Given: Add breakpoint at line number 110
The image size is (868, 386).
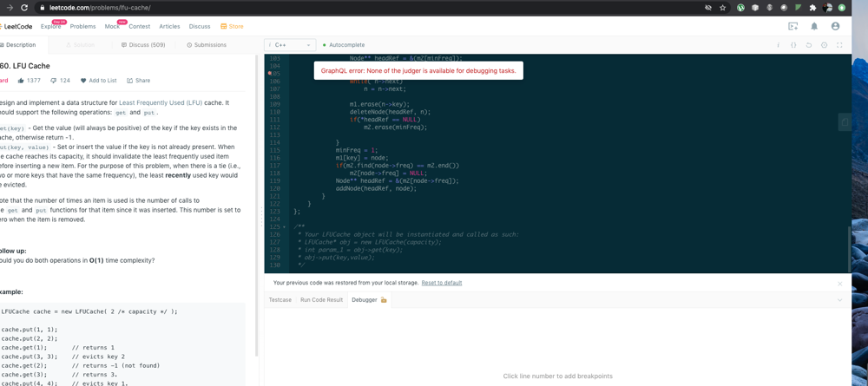Looking at the screenshot, I should pos(276,112).
